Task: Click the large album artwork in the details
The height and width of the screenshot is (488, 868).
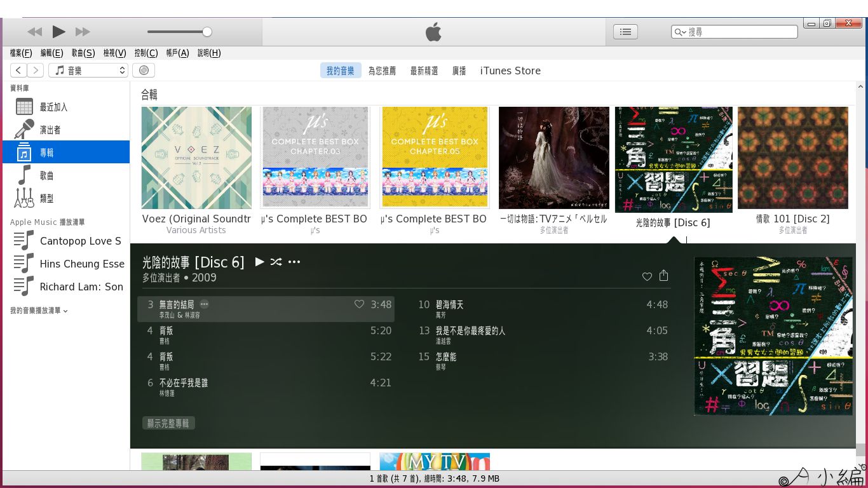Action: pyautogui.click(x=773, y=336)
